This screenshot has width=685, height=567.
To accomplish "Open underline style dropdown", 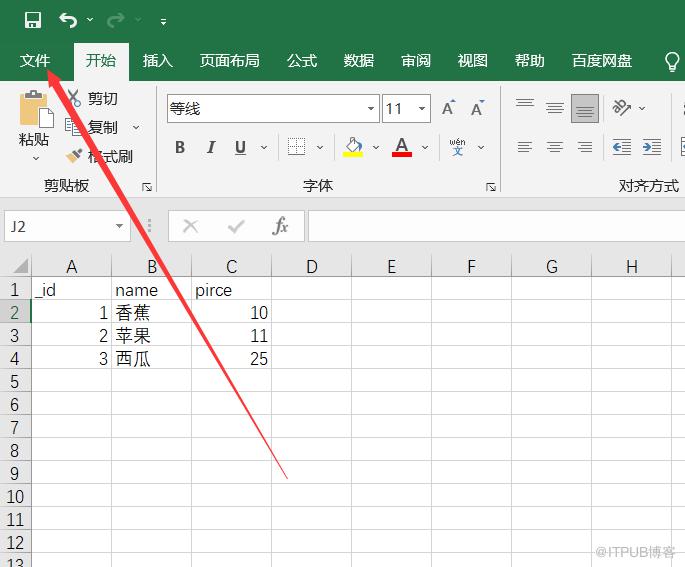I will click(264, 148).
